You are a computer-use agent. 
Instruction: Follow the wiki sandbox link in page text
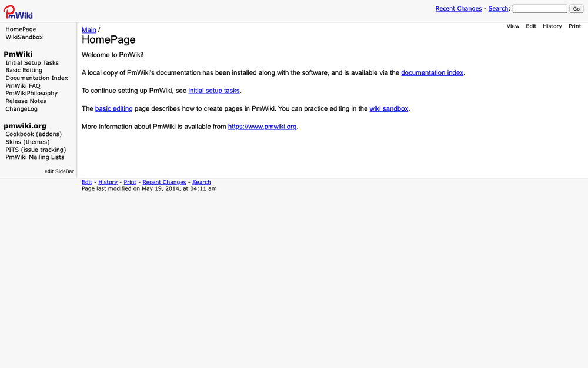pos(389,109)
